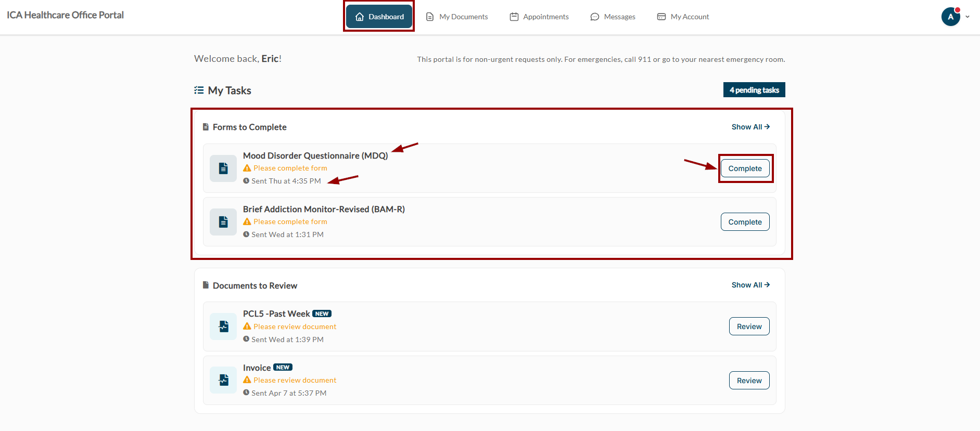Click the Brief Addiction Monitor form icon
This screenshot has width=980, height=431.
(x=223, y=222)
